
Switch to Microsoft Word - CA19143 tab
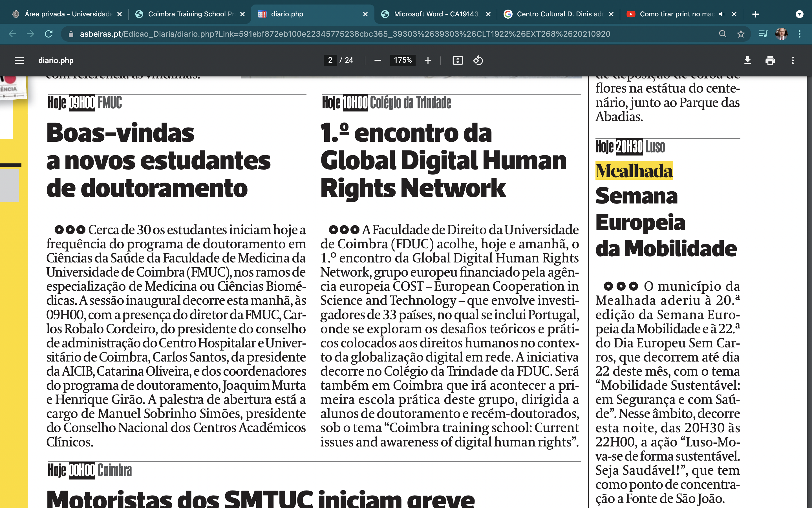[x=436, y=14]
